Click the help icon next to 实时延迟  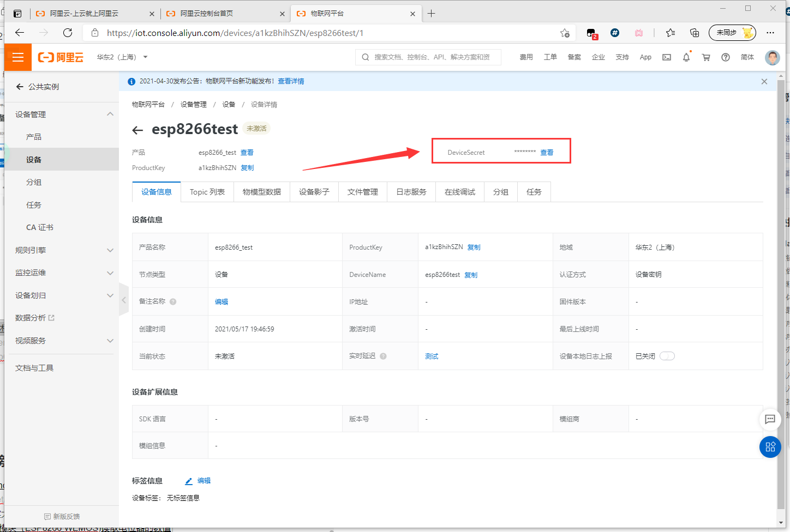tap(383, 356)
